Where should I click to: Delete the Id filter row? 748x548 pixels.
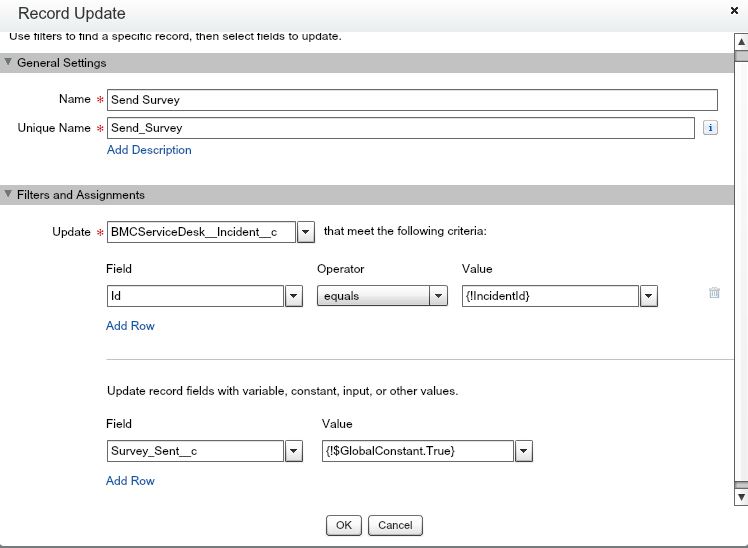coord(714,293)
